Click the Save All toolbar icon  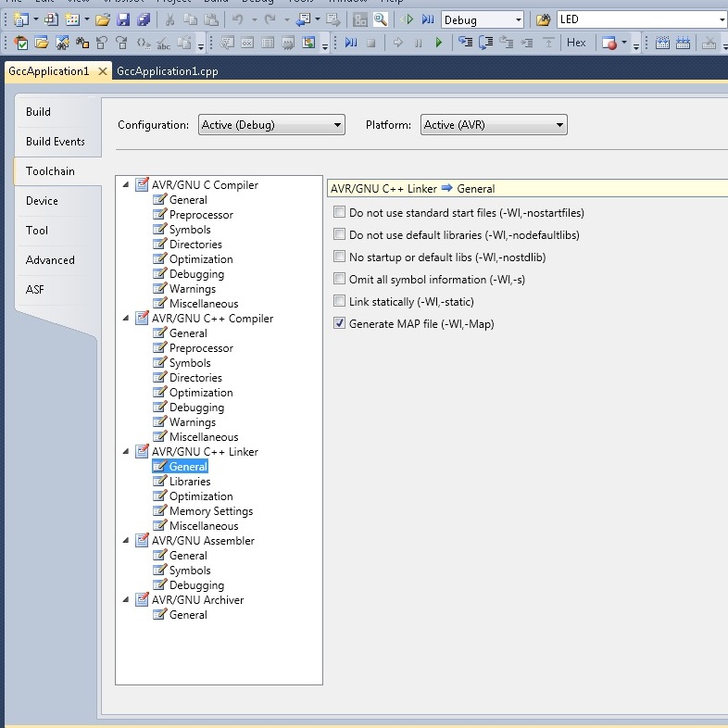143,19
